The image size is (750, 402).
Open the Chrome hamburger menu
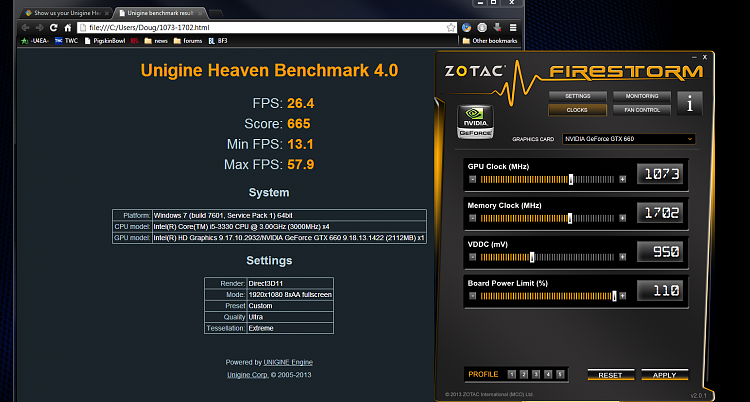pos(513,28)
